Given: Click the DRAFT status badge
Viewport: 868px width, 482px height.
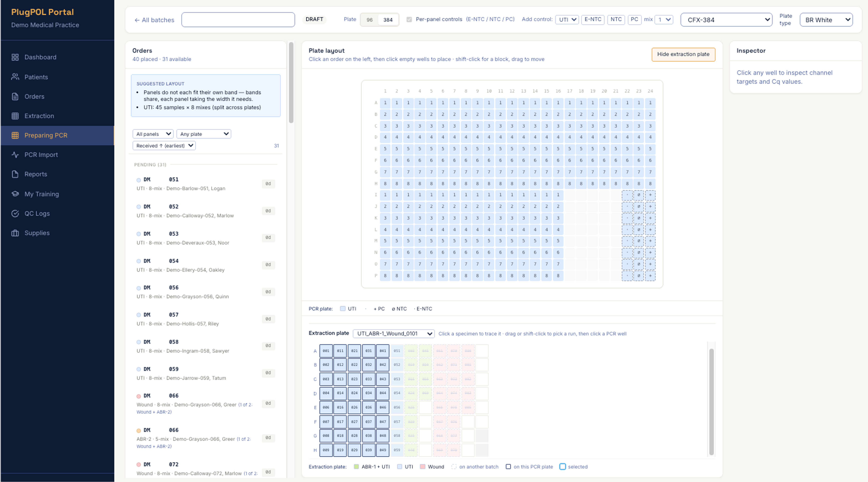Looking at the screenshot, I should 314,20.
